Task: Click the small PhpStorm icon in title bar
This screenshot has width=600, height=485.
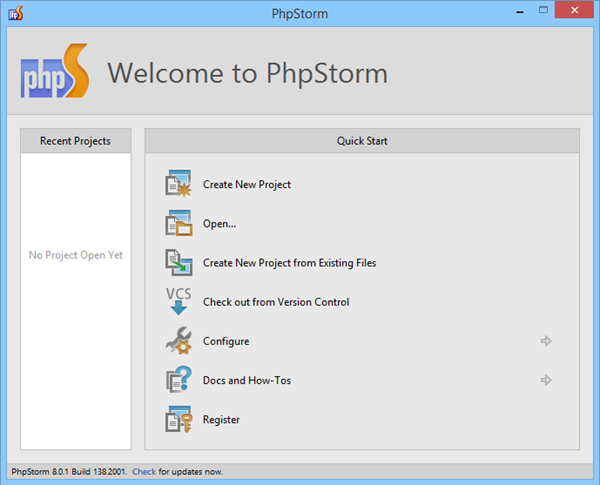Action: 16,14
